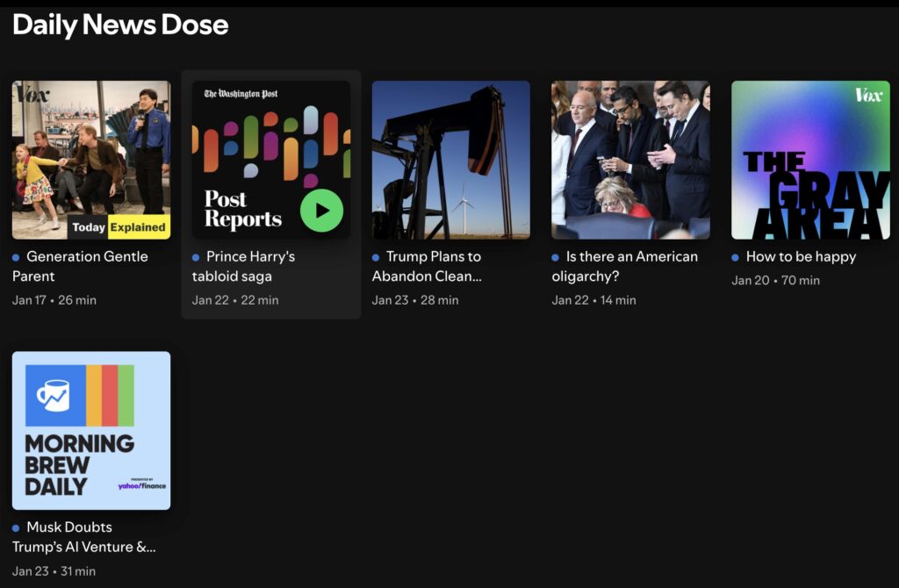This screenshot has height=588, width=899.
Task: Click unplayed dot beside Trump Plans title
Action: (376, 257)
